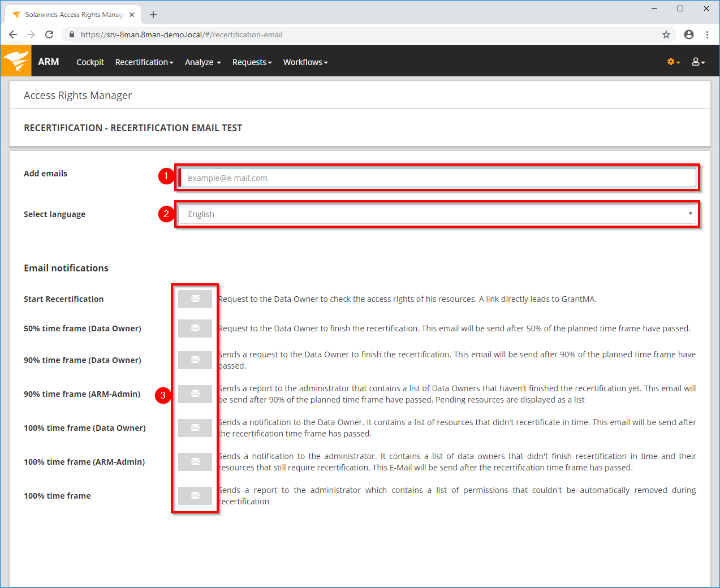Open the Recertification menu

click(144, 62)
